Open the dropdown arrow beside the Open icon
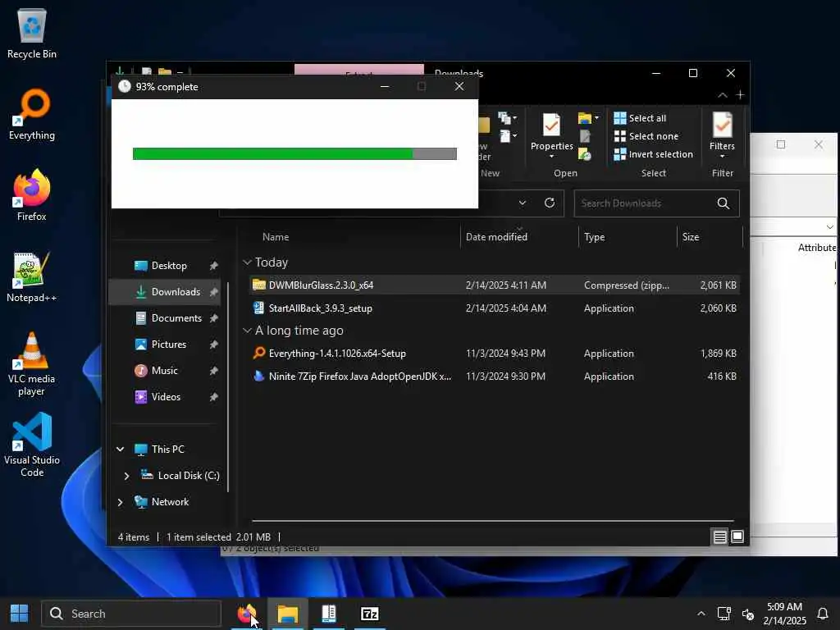 [597, 118]
